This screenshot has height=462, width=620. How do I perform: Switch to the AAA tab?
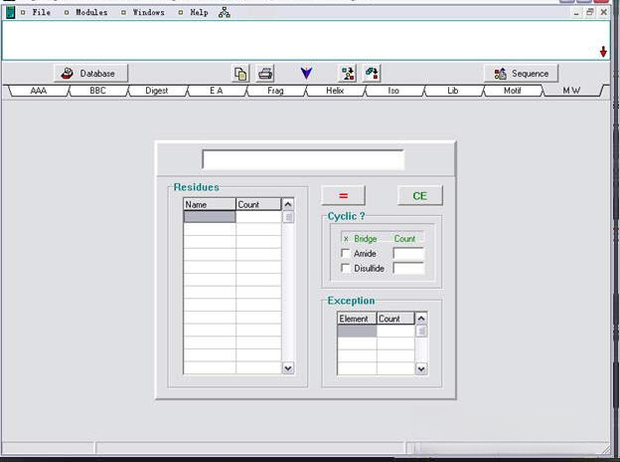coord(39,91)
